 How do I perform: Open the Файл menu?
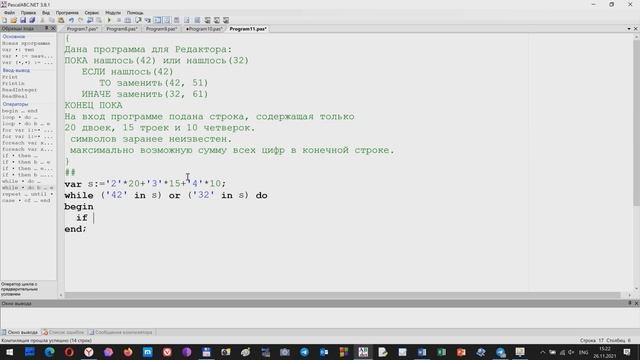pyautogui.click(x=9, y=13)
